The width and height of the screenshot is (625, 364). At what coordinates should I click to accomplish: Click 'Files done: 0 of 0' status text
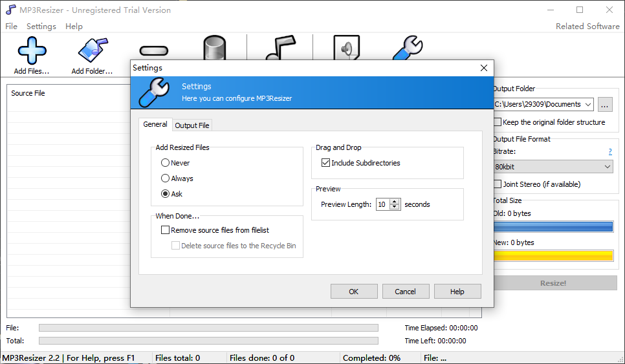[x=262, y=358]
